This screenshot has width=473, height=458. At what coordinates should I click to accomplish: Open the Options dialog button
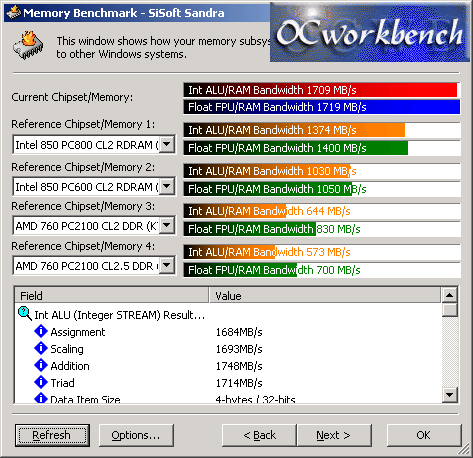pos(136,435)
